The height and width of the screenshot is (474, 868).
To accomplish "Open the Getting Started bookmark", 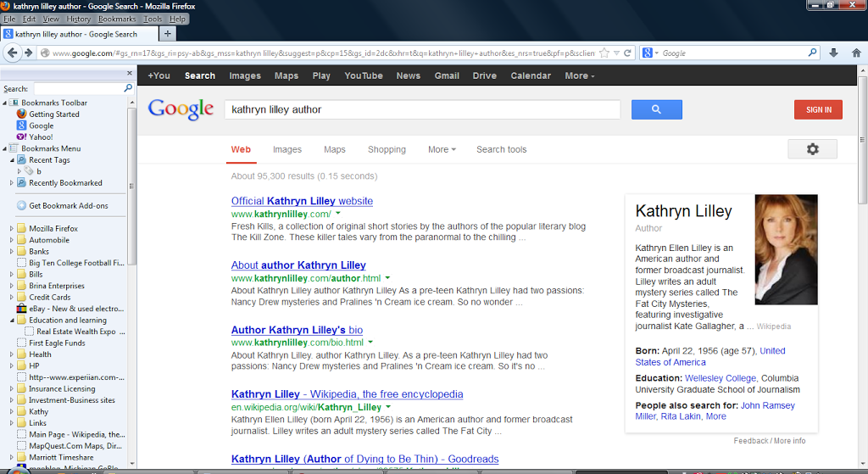I will tap(54, 114).
